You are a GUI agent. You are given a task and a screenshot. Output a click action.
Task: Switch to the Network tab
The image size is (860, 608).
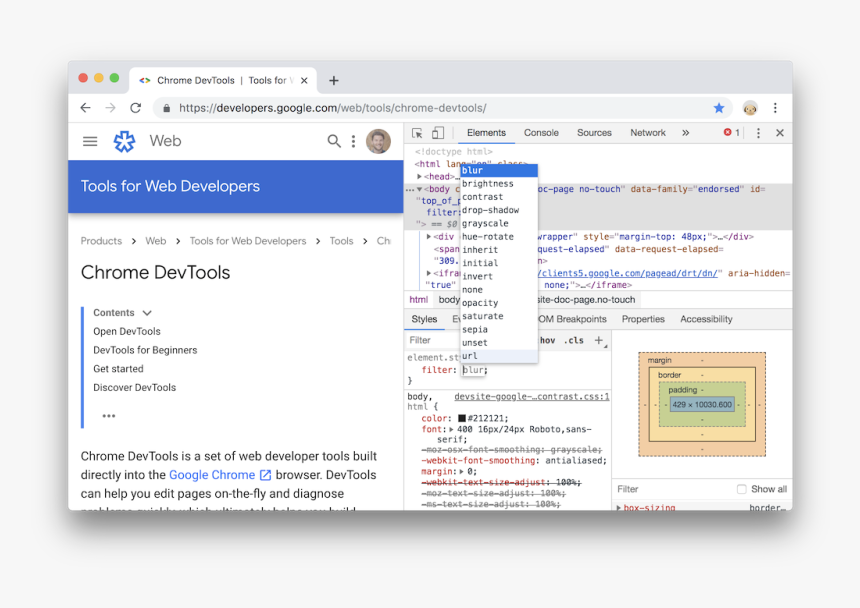pyautogui.click(x=648, y=133)
